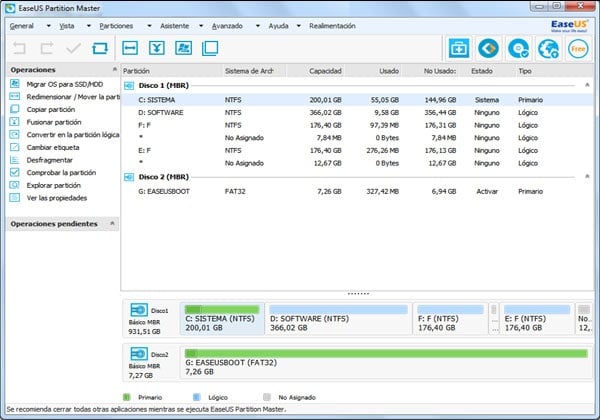Collapse the Disco 1 (MBR) group
The image size is (600, 420).
click(x=587, y=85)
